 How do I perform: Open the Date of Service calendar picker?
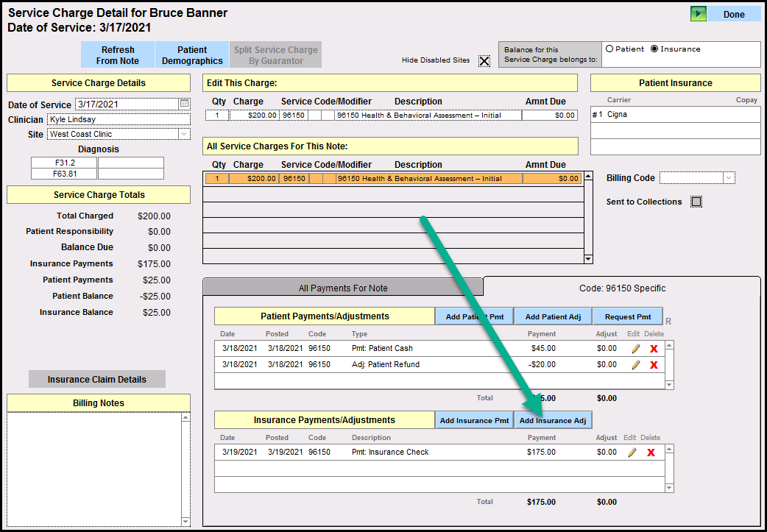(x=184, y=104)
